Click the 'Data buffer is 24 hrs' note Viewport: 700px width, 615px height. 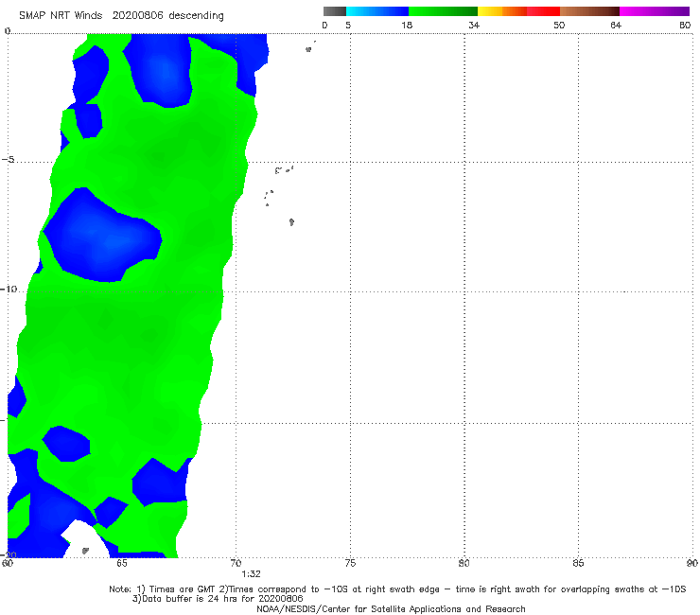[x=218, y=599]
